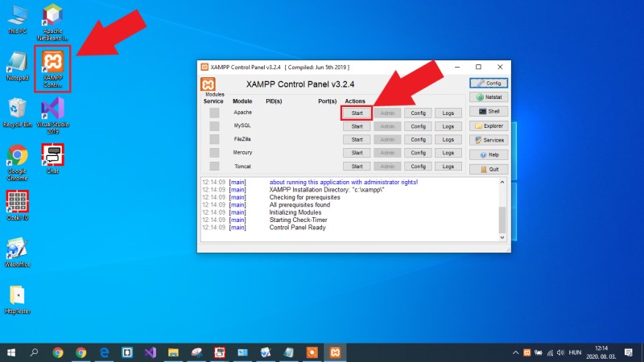
Task: Select the Notepad desktop shortcut
Action: tap(17, 66)
